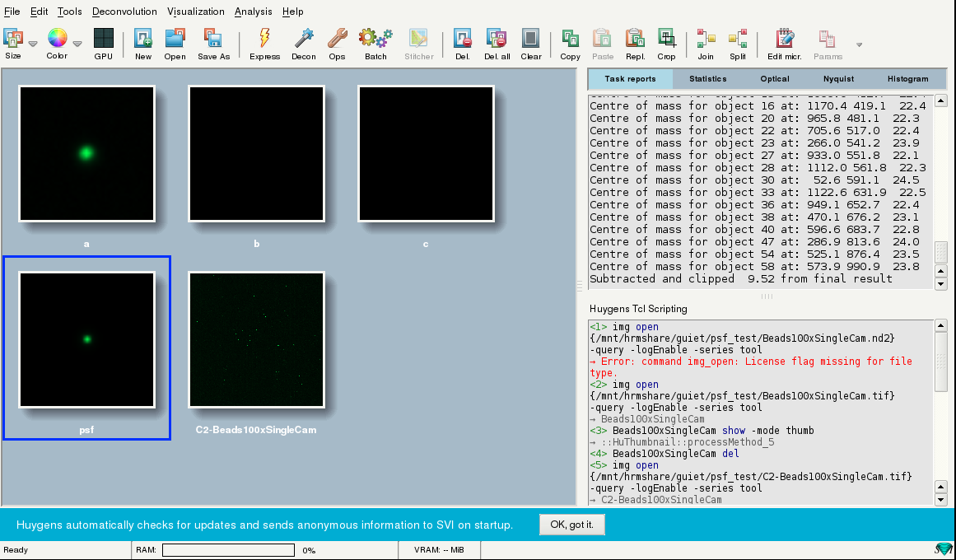Open the Help menu
This screenshot has width=956, height=560.
pyautogui.click(x=292, y=12)
